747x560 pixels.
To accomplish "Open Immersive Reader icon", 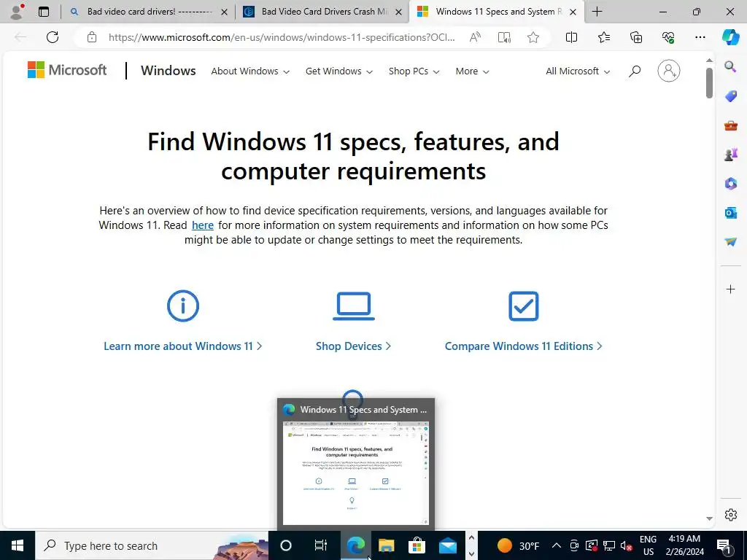I will (504, 37).
